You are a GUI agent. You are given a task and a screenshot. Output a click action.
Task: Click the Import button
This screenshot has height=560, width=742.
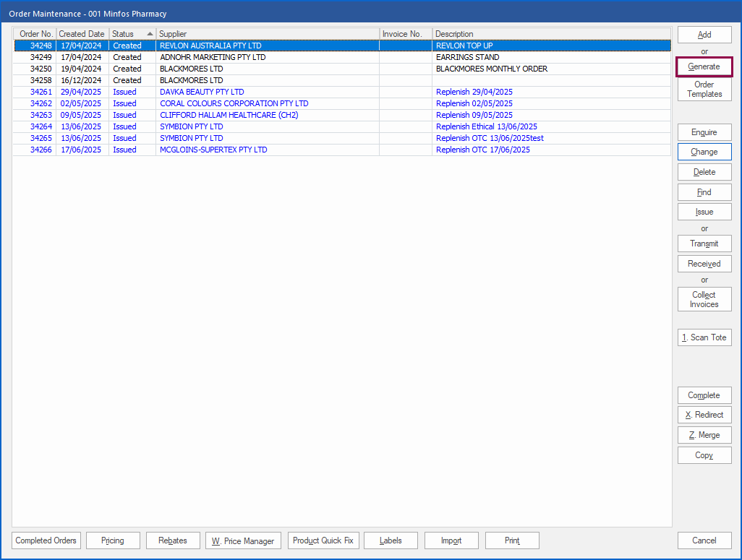pos(451,540)
